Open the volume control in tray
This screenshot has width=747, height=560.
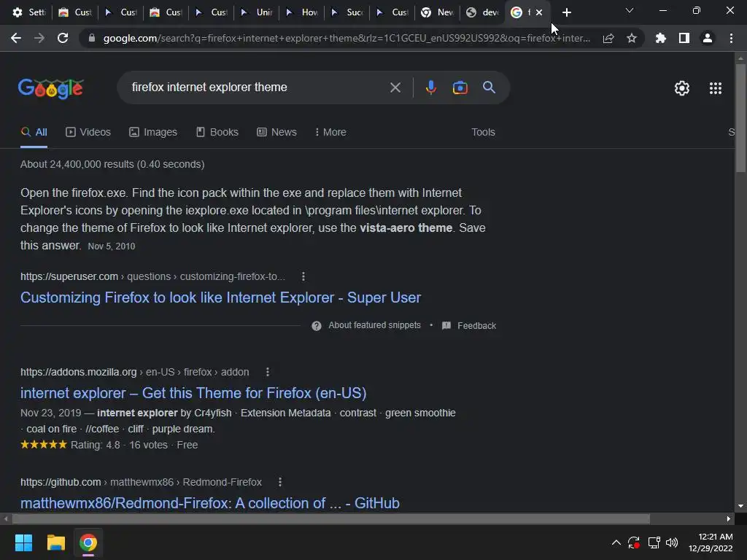(672, 542)
